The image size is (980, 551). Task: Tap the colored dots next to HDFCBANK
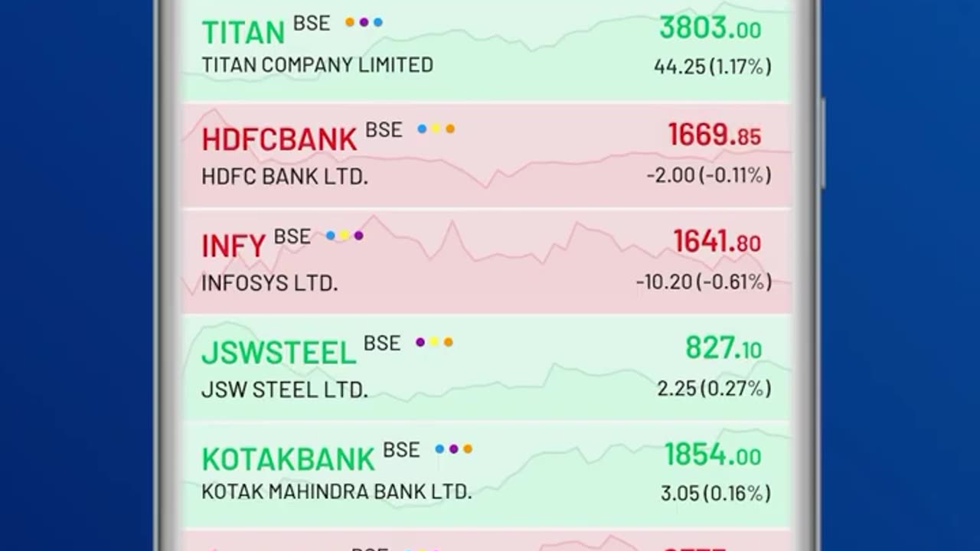pos(436,129)
